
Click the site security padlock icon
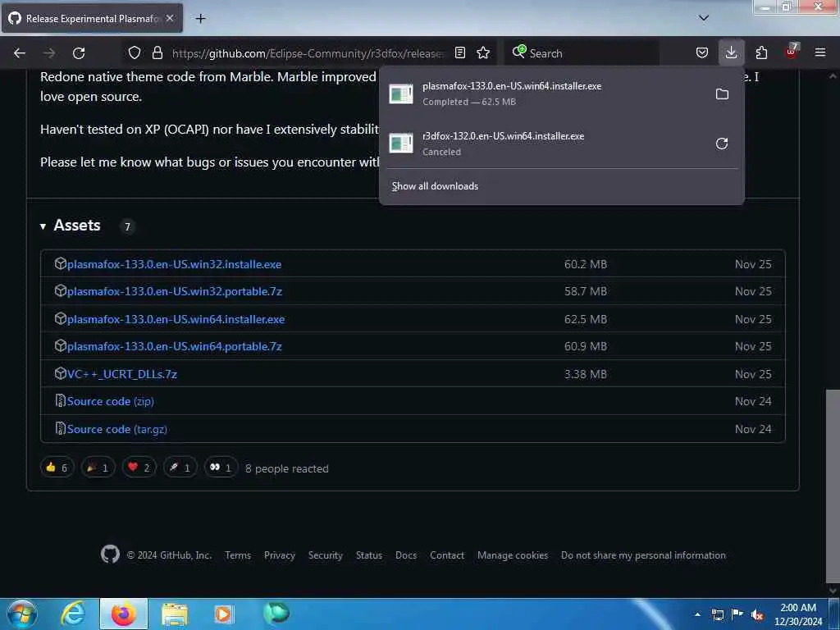(x=157, y=52)
